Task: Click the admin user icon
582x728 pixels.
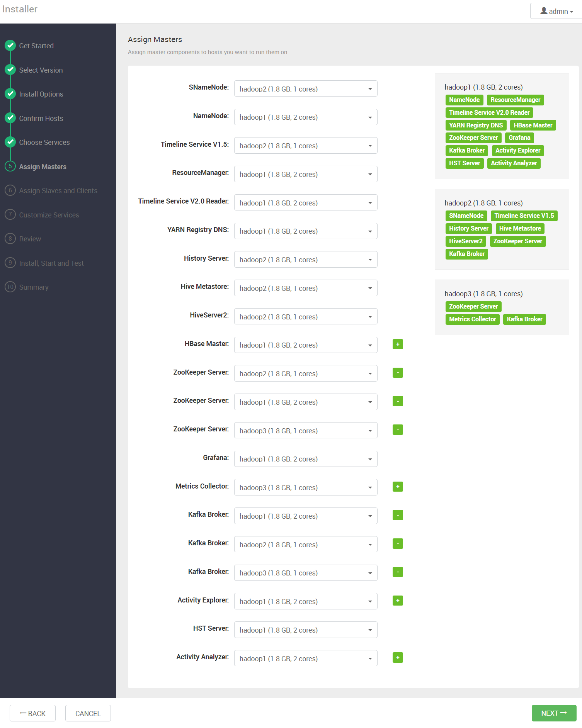Action: [x=544, y=11]
